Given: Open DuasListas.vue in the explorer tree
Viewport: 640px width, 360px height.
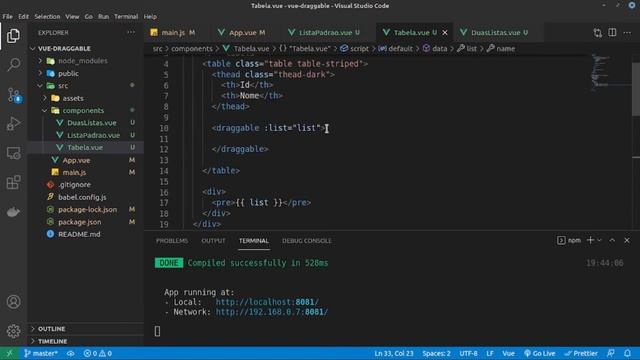Looking at the screenshot, I should pyautogui.click(x=92, y=123).
